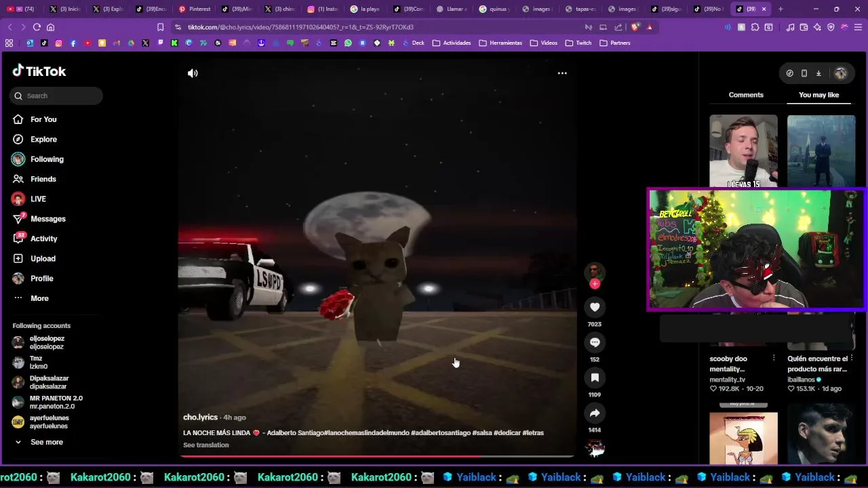Screen dimensions: 868x488
Task: Open Quién encuentre el producto video title
Action: 818,364
